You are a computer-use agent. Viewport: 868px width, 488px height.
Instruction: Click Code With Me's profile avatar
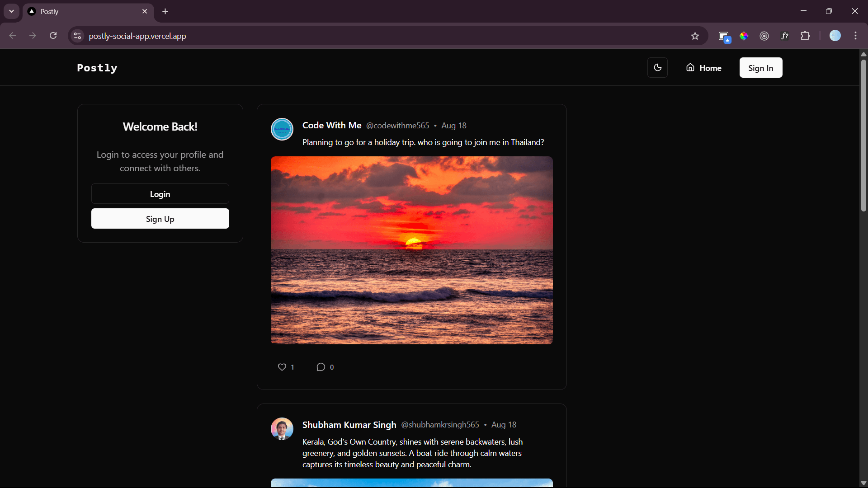click(282, 129)
